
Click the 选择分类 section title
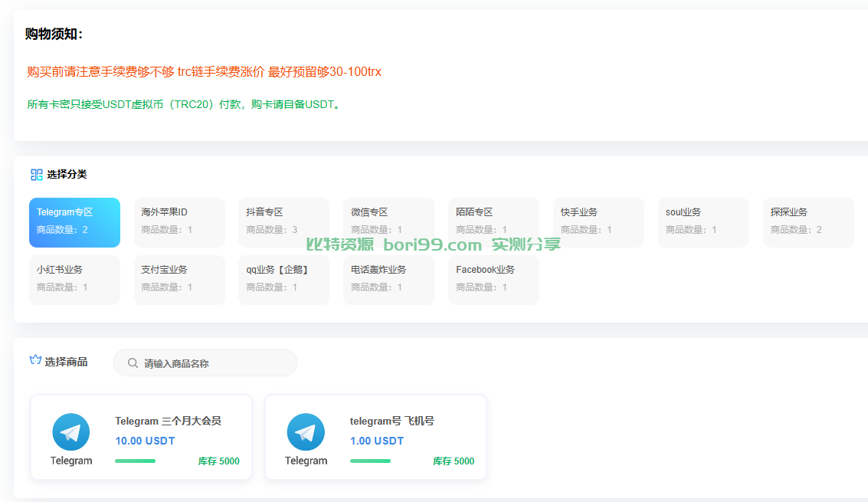point(67,175)
